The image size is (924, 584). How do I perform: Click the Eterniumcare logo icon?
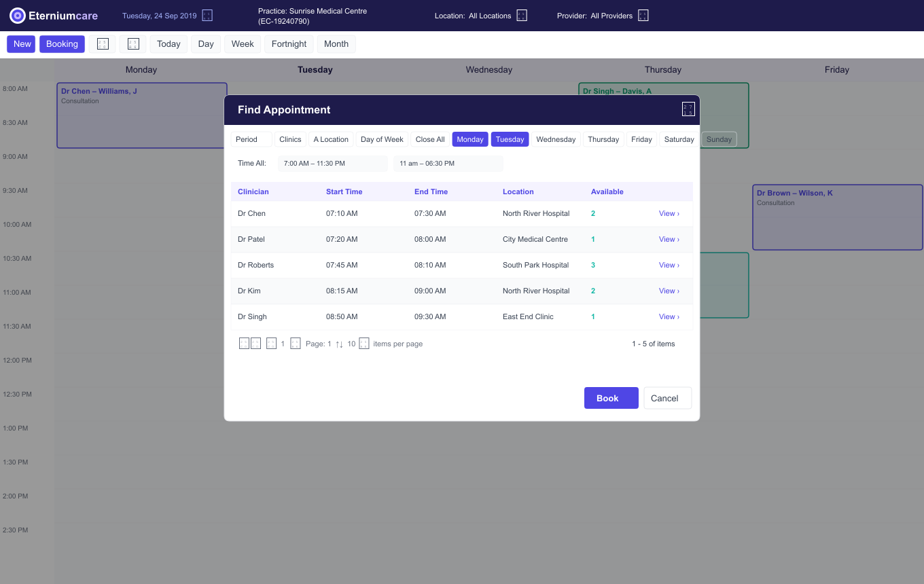[x=18, y=16]
